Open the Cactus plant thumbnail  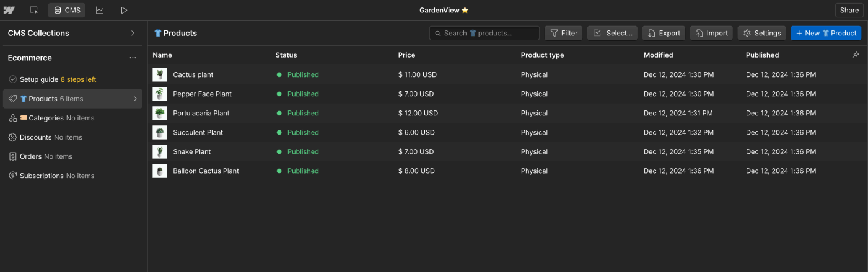(x=160, y=74)
